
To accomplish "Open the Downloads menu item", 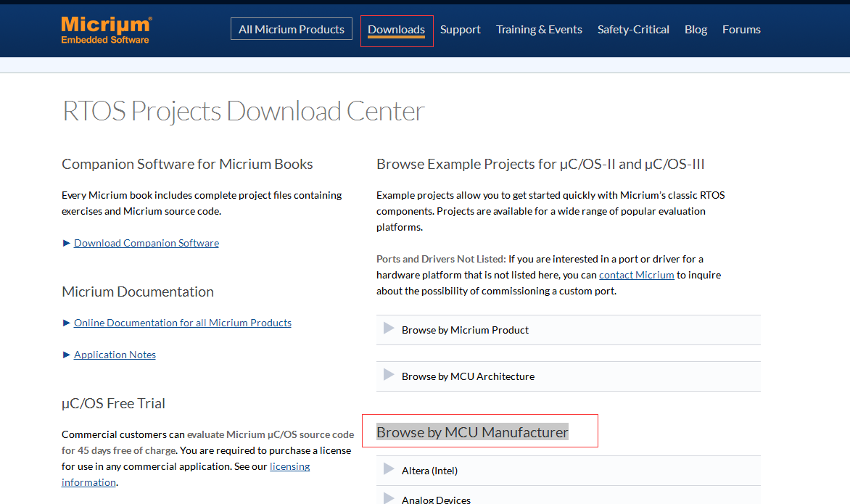I will tap(396, 30).
